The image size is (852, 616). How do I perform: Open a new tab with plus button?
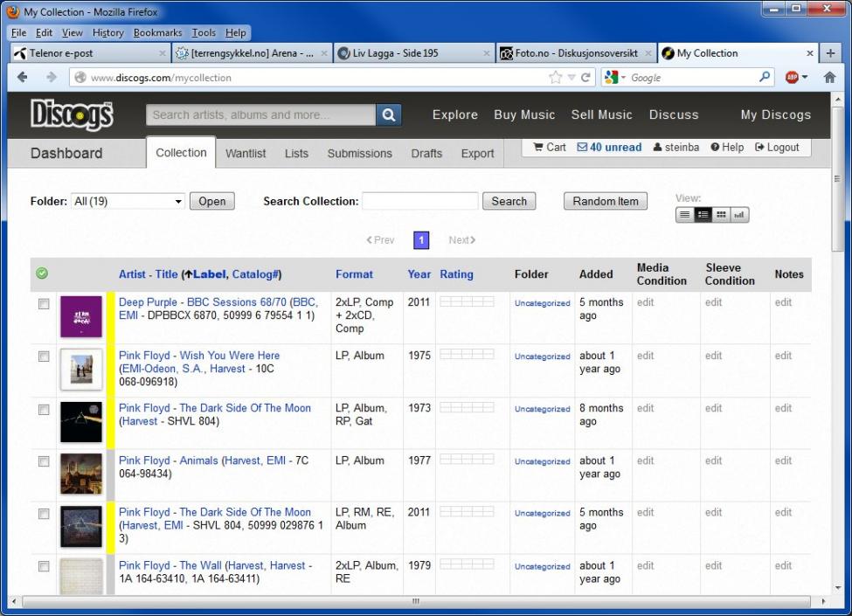[830, 53]
